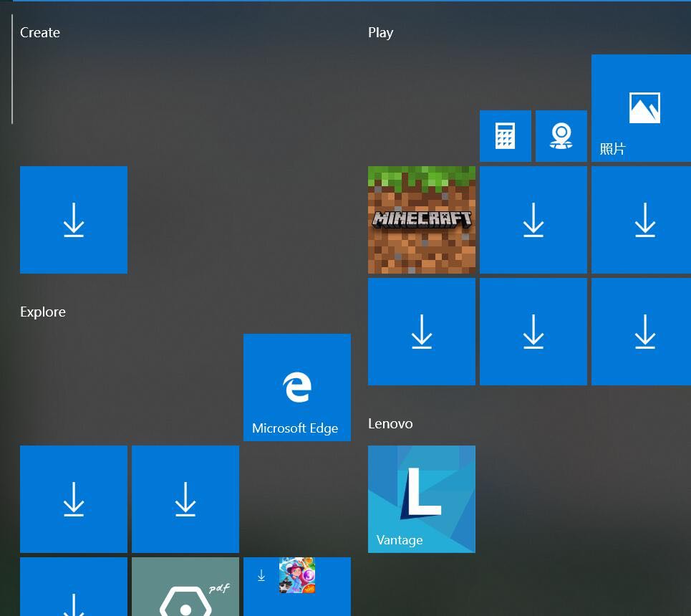Click the Play group title

coord(381,33)
